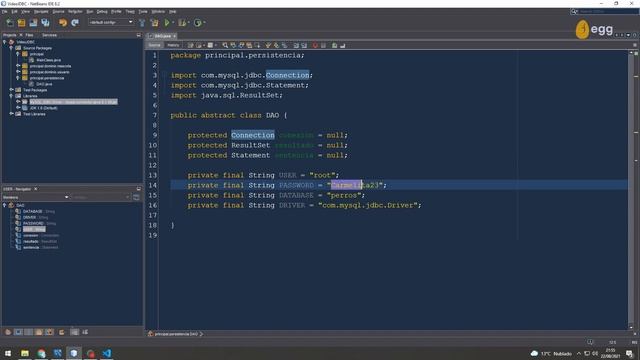Expand the principal.dominio.mascota package

[x=18, y=66]
